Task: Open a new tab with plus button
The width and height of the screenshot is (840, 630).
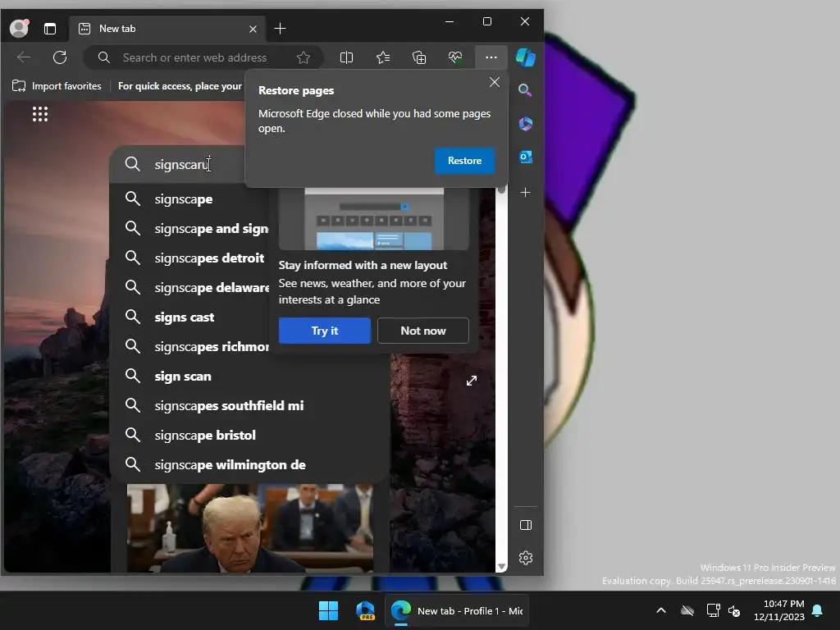Action: coord(280,29)
